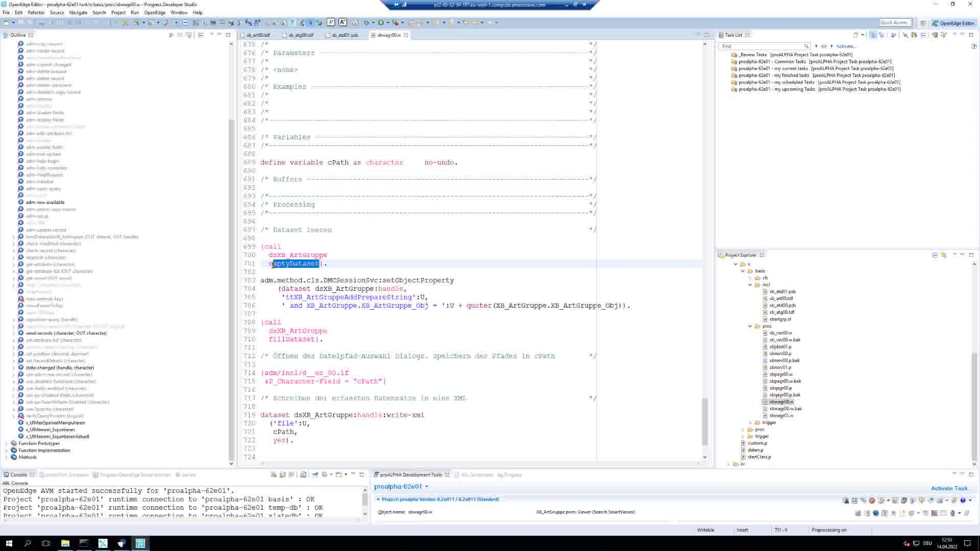Expand 'send-records' node in Outline

click(x=14, y=333)
